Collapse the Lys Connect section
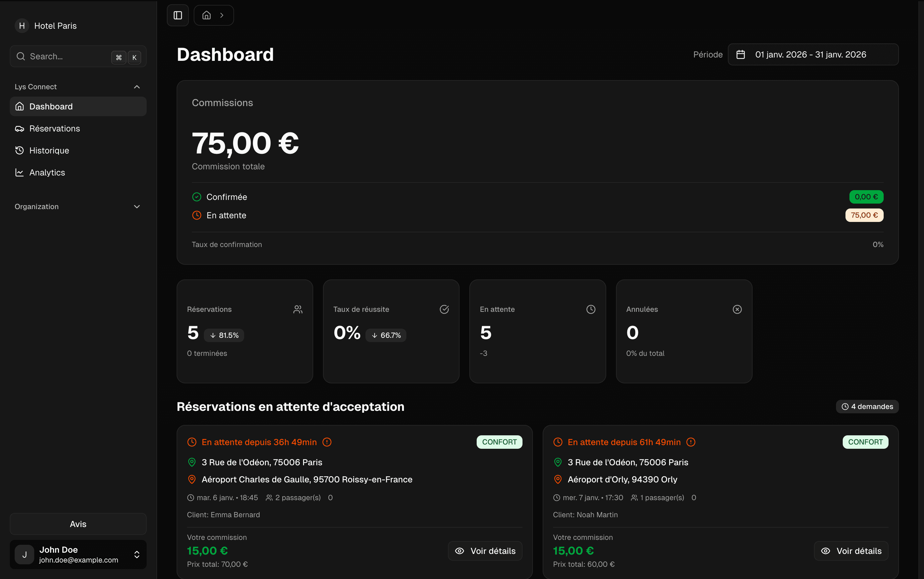Screen dimensions: 924x579 pyautogui.click(x=137, y=87)
